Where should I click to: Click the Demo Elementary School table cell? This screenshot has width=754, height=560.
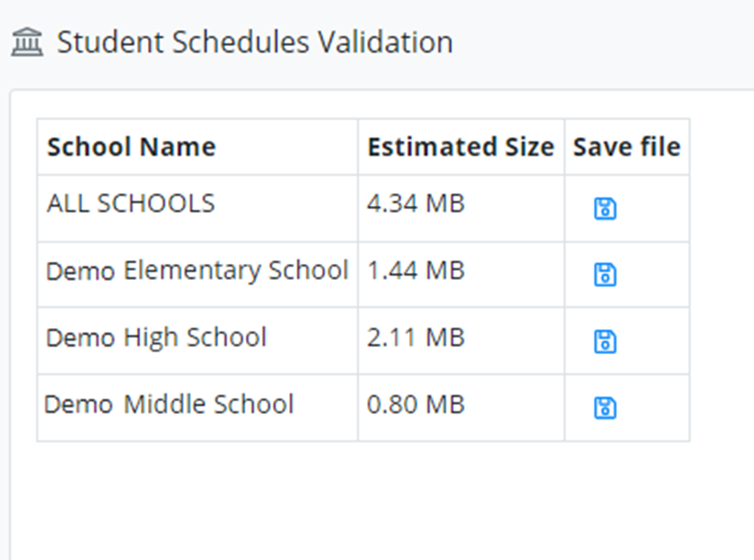[197, 271]
